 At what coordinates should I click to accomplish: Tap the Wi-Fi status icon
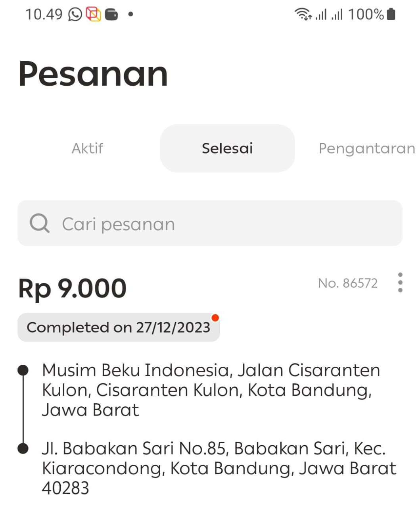pos(303,15)
